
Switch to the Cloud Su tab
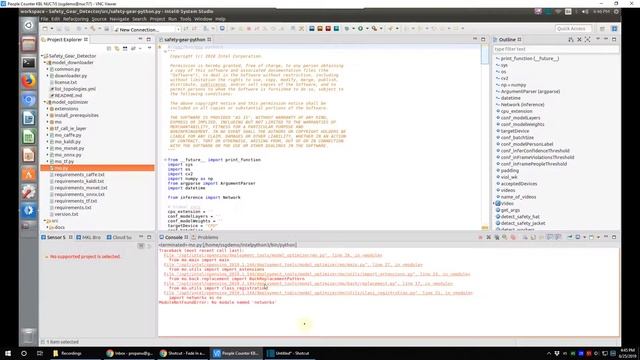coord(119,237)
